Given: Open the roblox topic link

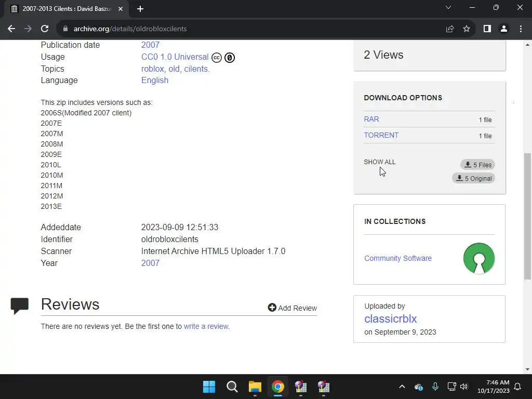Looking at the screenshot, I should click(x=152, y=69).
